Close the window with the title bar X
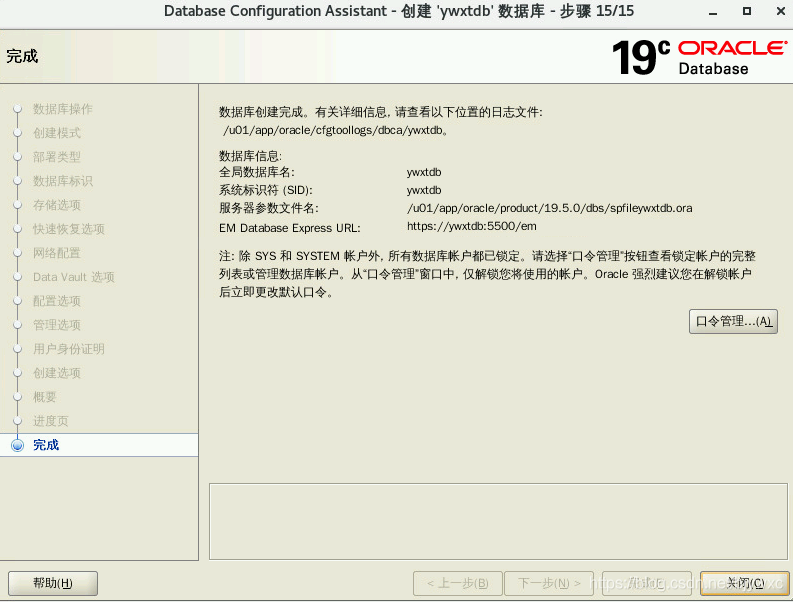Viewport: 793px width, 602px height. coord(781,11)
